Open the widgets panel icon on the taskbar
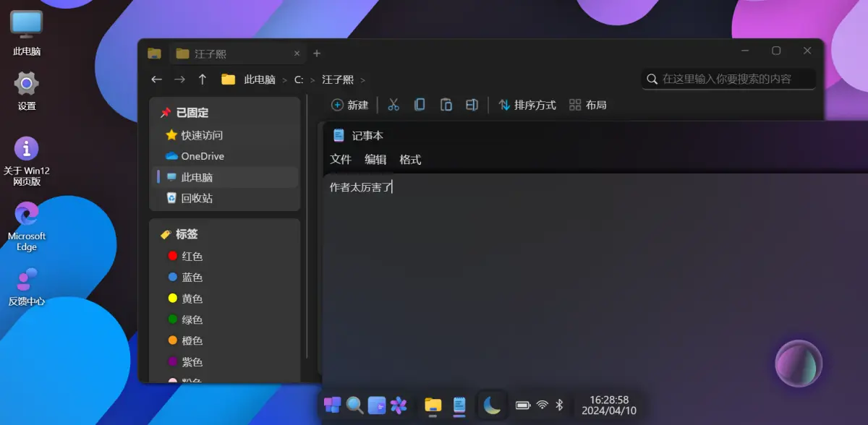Image resolution: width=868 pixels, height=425 pixels. tap(377, 405)
